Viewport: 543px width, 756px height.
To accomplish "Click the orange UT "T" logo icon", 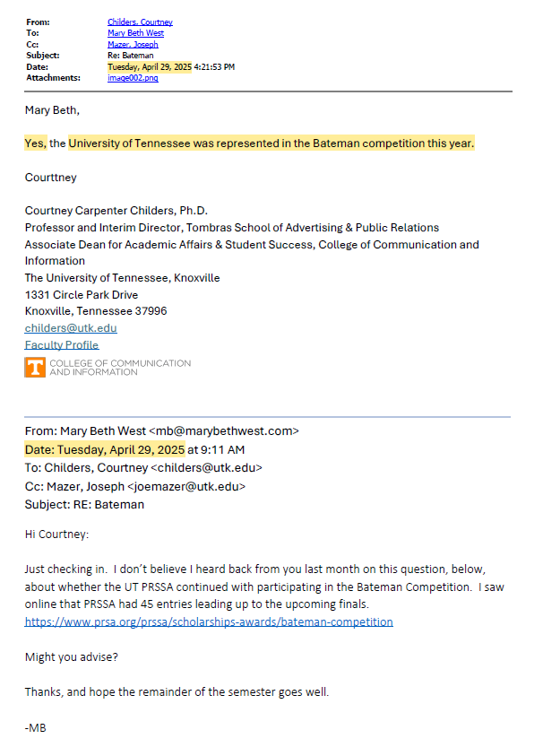I will click(35, 367).
